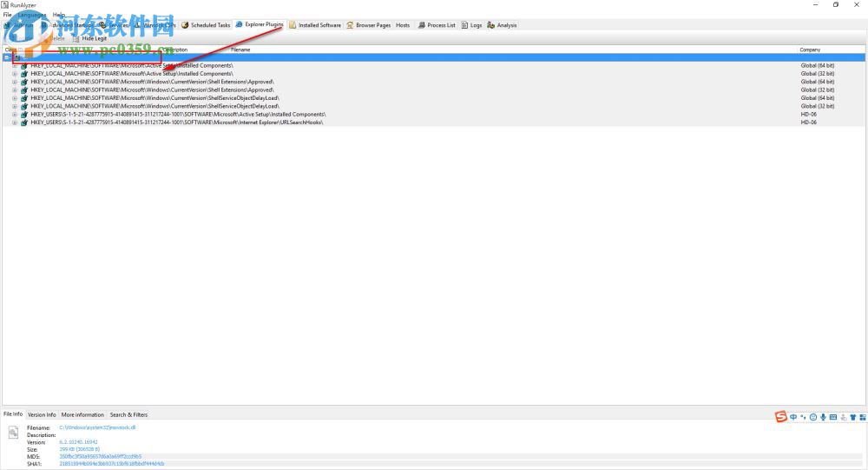Image resolution: width=868 pixels, height=470 pixels.
Task: Open the IME toolbox grid icon
Action: coord(863,417)
